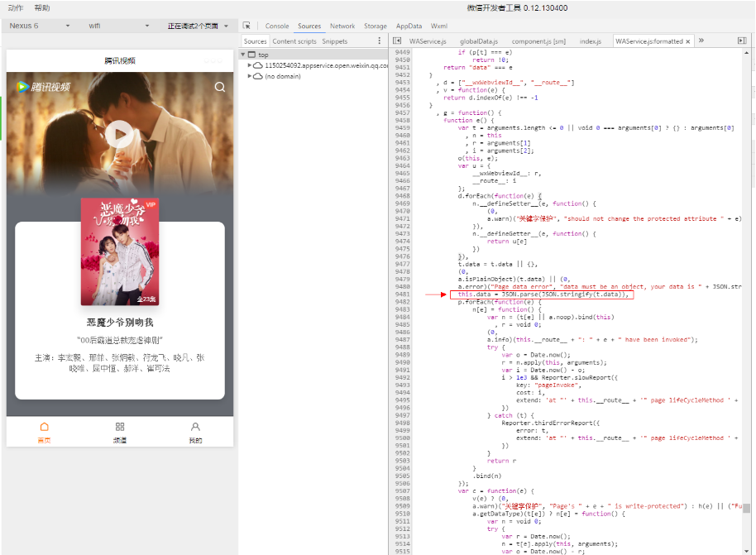The height and width of the screenshot is (555, 756).
Task: Select the 1150254092.appservice domain entry
Action: (x=327, y=65)
